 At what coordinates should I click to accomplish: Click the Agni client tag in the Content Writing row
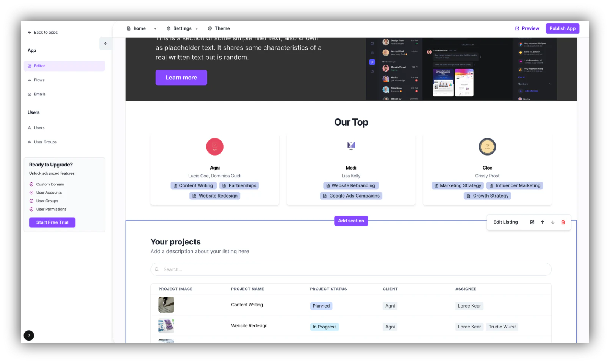pyautogui.click(x=390, y=306)
